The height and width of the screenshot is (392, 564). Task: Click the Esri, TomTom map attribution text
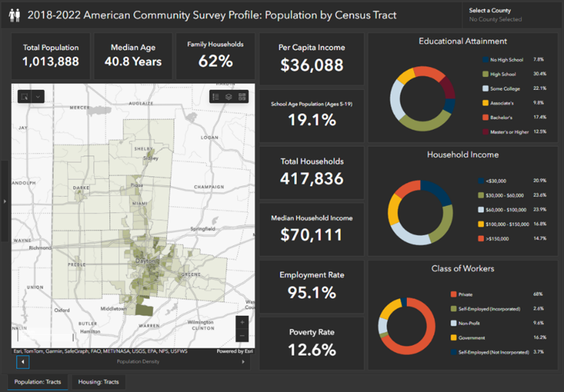[100, 351]
